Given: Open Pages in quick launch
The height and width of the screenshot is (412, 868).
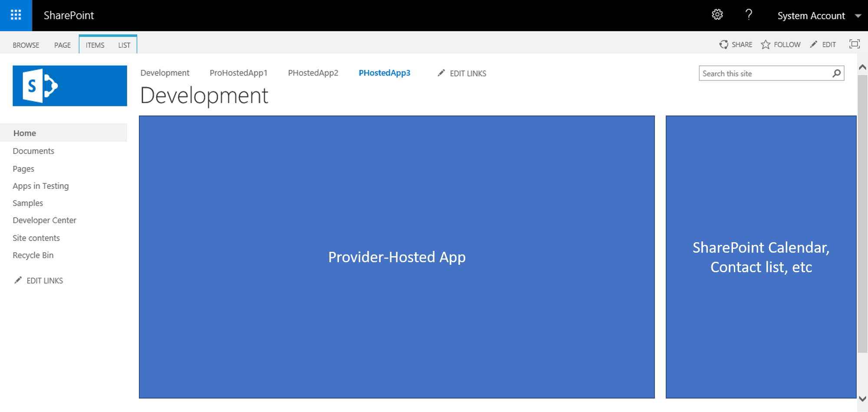Looking at the screenshot, I should click(x=23, y=169).
